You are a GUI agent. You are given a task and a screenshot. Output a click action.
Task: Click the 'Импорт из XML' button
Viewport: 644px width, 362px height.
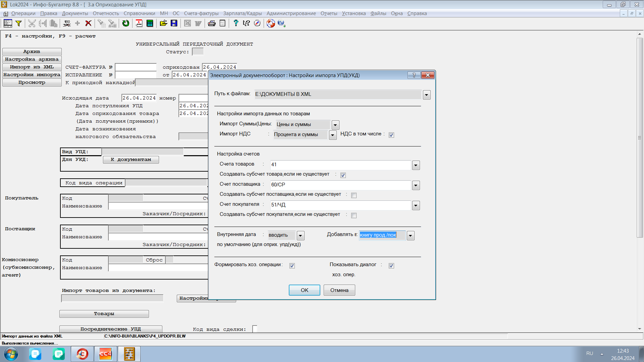point(32,67)
